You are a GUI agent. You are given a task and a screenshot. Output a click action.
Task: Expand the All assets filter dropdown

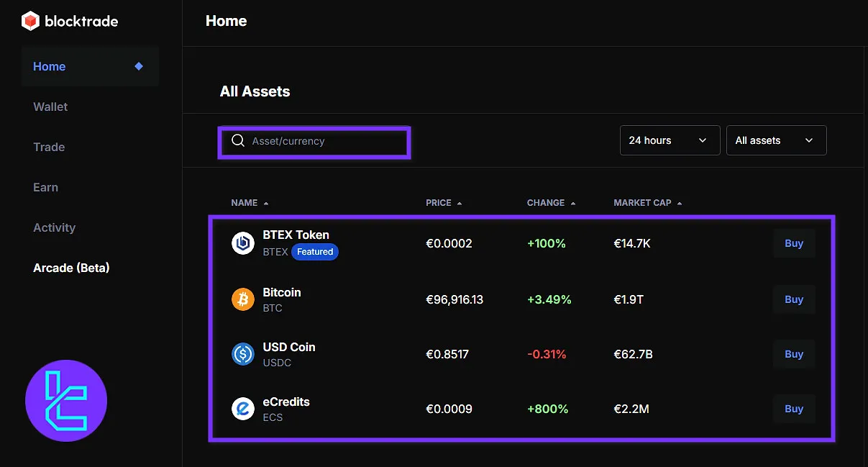point(776,140)
